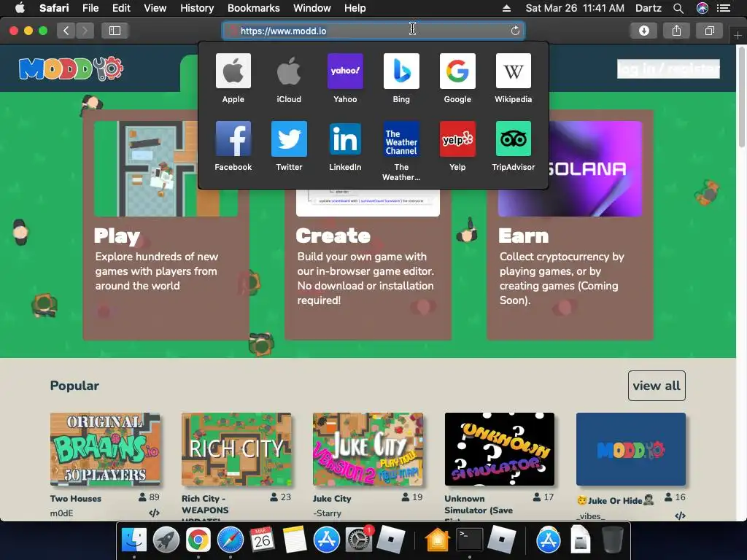Show the Safari downloads list

(643, 31)
